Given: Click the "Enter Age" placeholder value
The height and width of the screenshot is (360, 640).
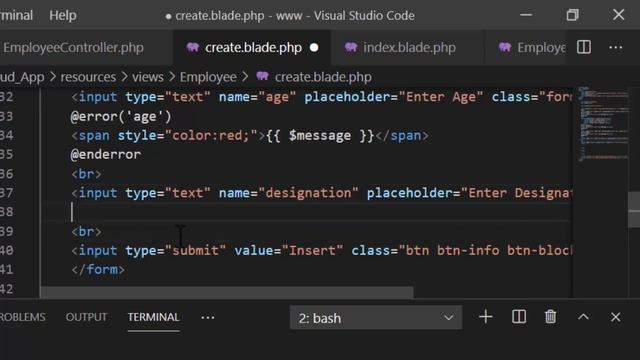Looking at the screenshot, I should (441, 97).
